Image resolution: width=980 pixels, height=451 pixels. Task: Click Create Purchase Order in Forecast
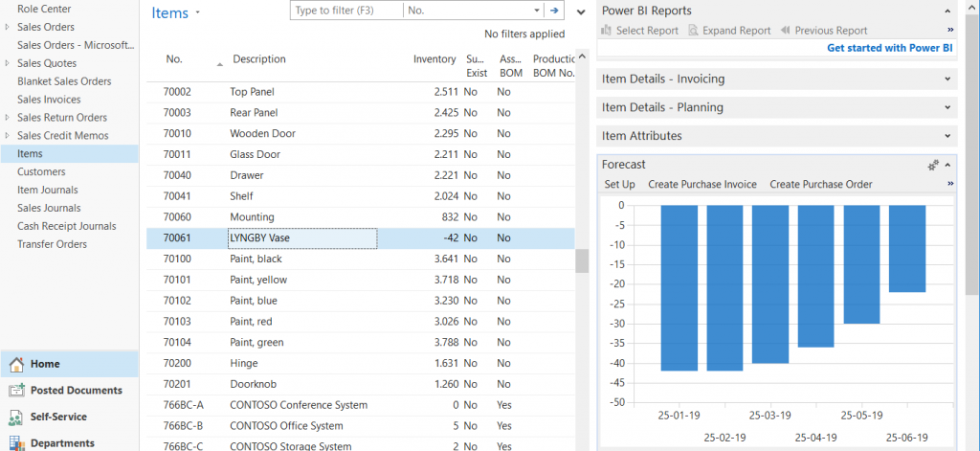coord(820,184)
